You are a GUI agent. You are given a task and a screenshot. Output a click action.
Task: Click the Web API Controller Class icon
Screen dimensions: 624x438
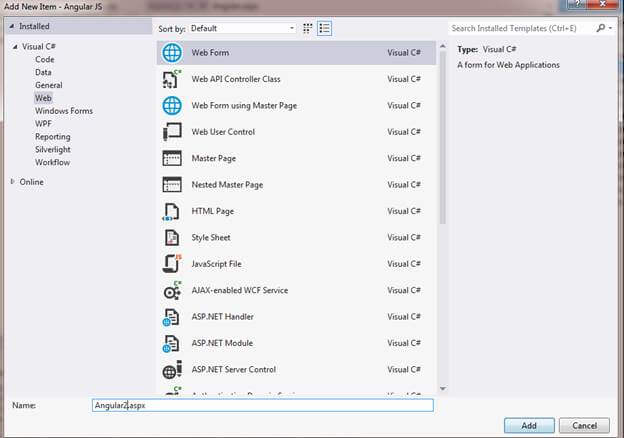click(172, 79)
